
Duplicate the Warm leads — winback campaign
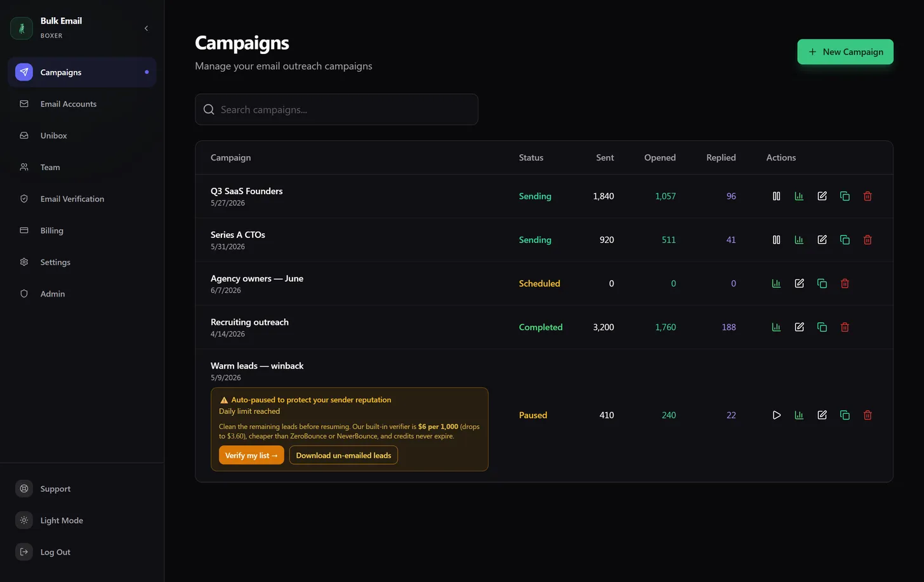point(845,415)
